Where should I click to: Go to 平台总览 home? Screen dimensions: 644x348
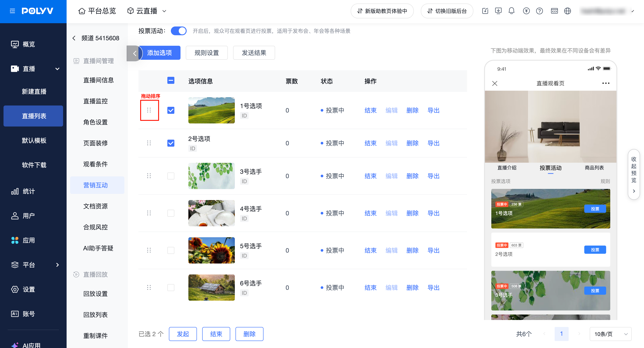click(x=97, y=11)
